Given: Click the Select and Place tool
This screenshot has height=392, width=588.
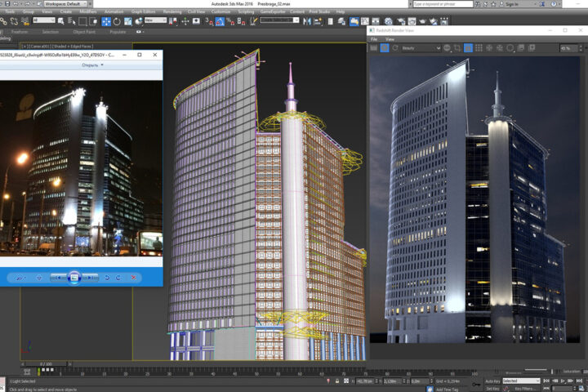Looking at the screenshot, I should (x=139, y=22).
